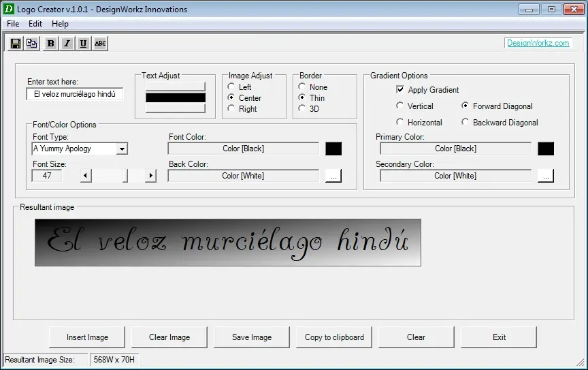588x370 pixels.
Task: Click the window resize grip corner
Action: 581,363
